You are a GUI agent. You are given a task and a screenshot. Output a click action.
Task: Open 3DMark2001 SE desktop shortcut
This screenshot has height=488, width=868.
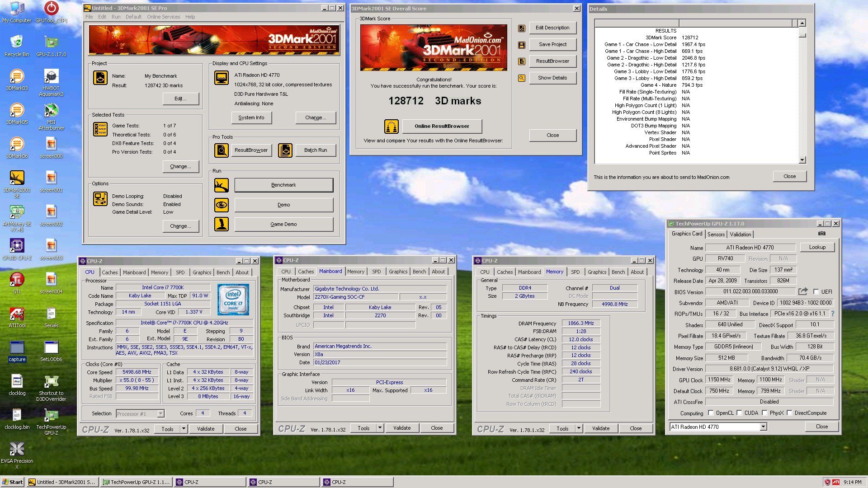coord(17,184)
